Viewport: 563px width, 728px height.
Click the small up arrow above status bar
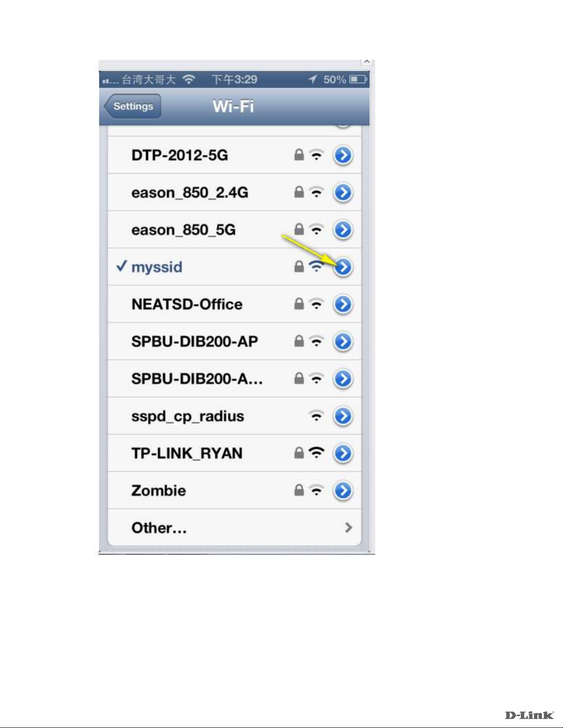pyautogui.click(x=366, y=62)
